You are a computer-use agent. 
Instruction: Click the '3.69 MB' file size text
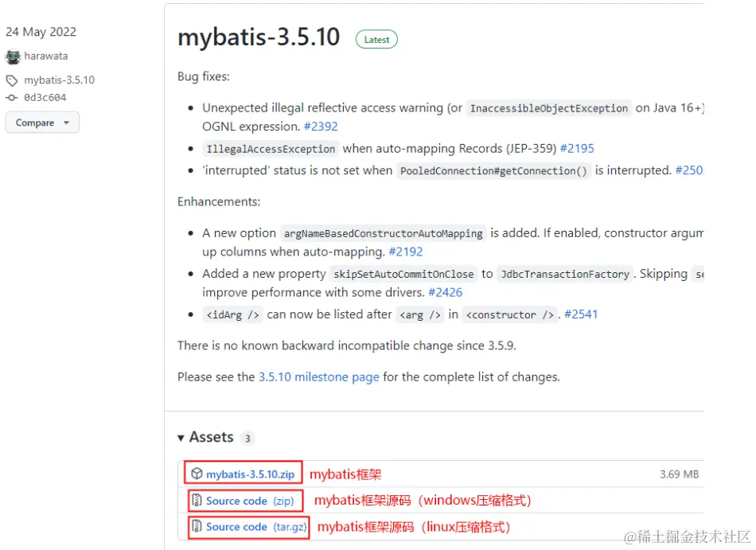click(680, 474)
